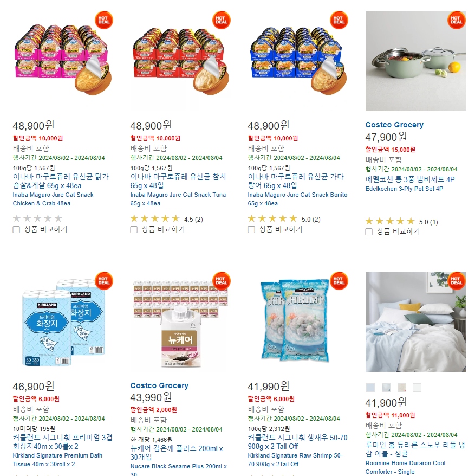Click HOT DEAL badge on Chicken & Crab snack
Screen dimensions: 475x476
[x=104, y=21]
